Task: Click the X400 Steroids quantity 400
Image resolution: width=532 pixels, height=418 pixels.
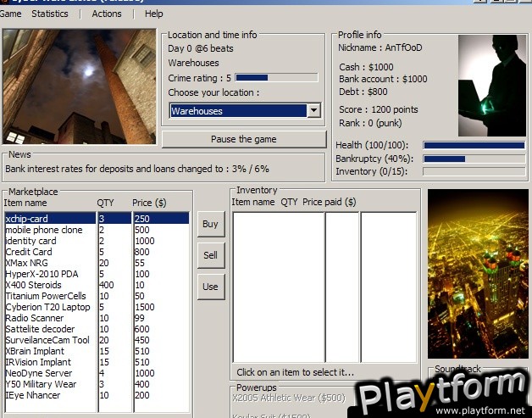Action: 107,285
